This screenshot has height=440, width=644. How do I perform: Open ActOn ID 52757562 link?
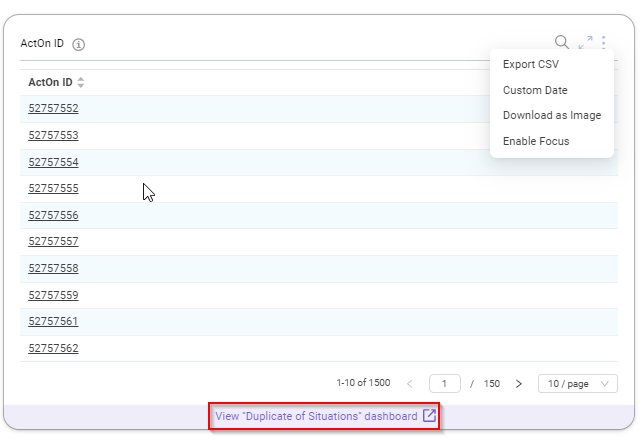coord(53,348)
